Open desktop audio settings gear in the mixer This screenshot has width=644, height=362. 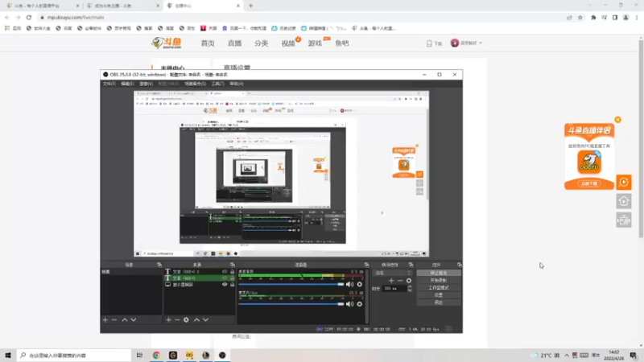[x=359, y=284]
